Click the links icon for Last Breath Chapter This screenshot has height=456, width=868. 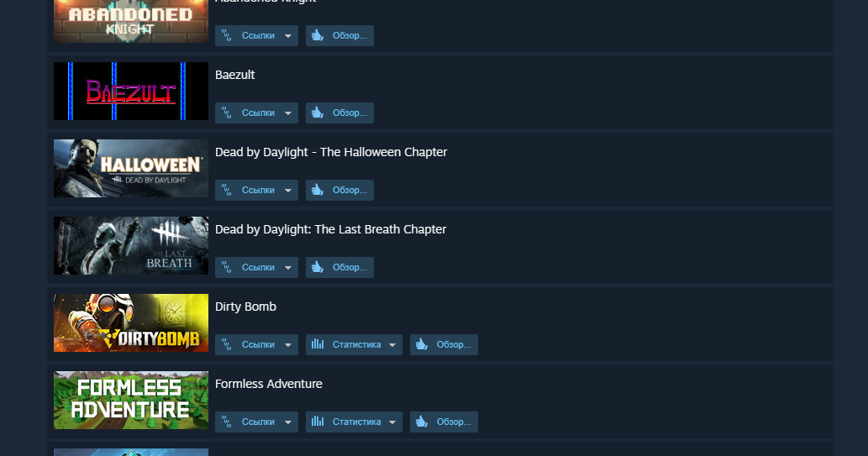pos(226,268)
